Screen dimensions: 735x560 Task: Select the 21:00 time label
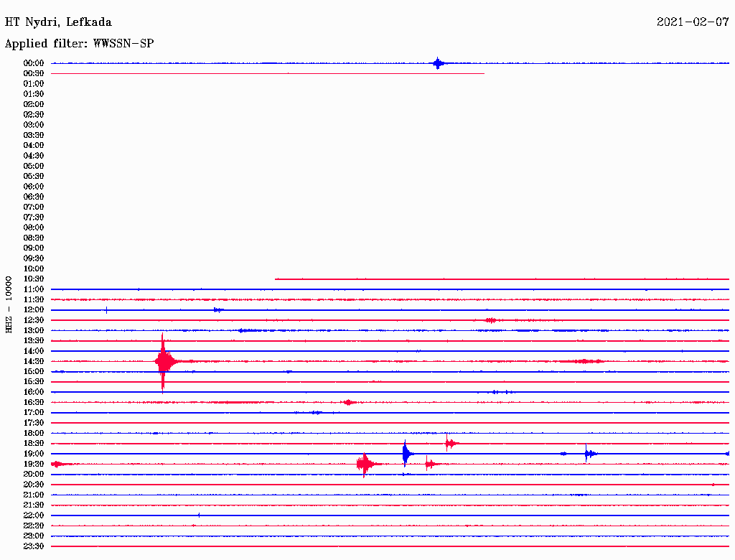34,495
